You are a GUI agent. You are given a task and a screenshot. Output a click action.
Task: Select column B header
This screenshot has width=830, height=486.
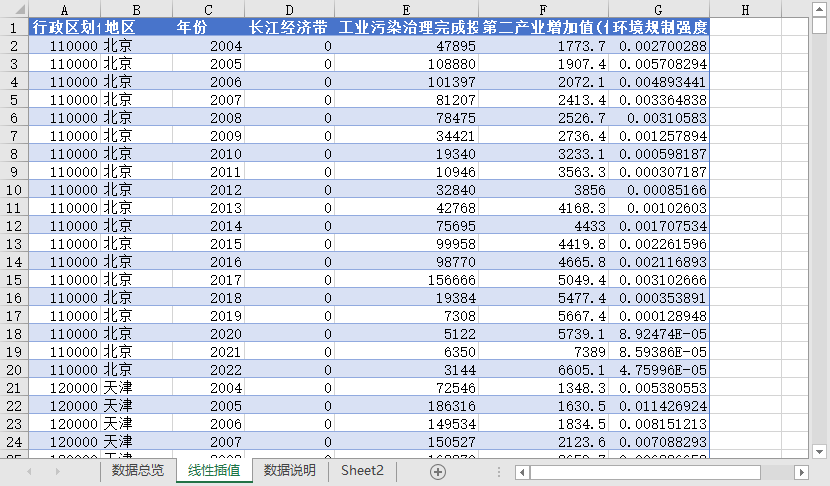(137, 10)
